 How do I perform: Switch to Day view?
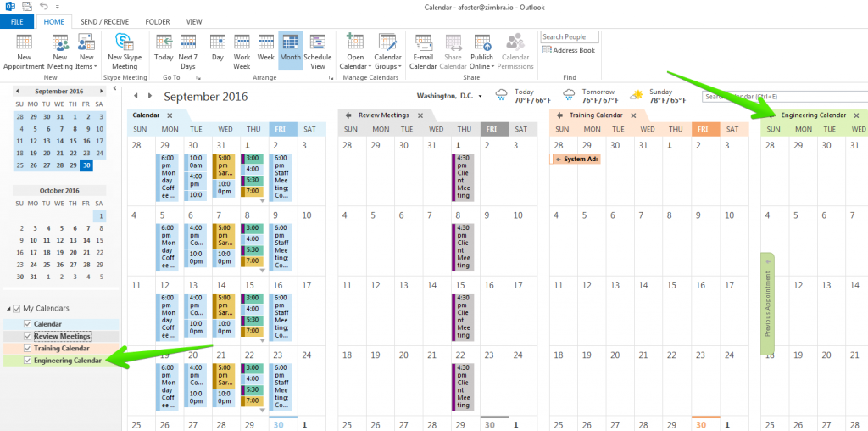pyautogui.click(x=218, y=52)
